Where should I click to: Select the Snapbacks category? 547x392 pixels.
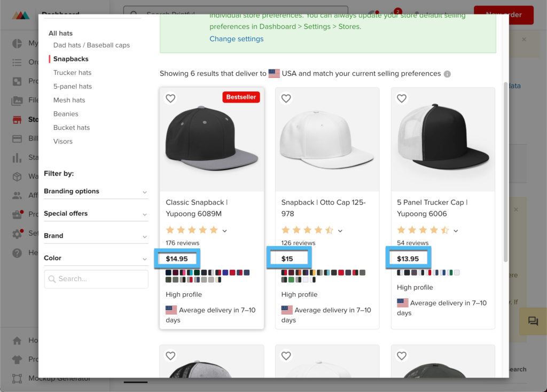71,59
